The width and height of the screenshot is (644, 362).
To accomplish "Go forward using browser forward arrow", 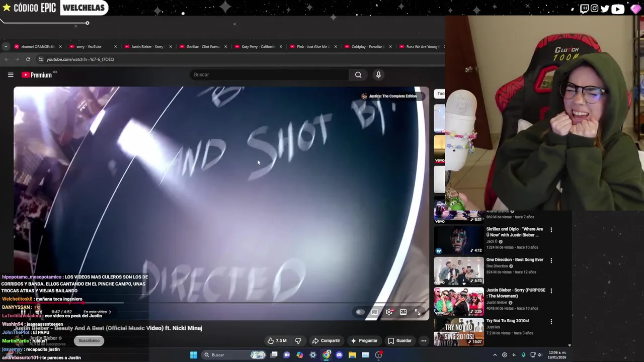I will (x=17, y=59).
